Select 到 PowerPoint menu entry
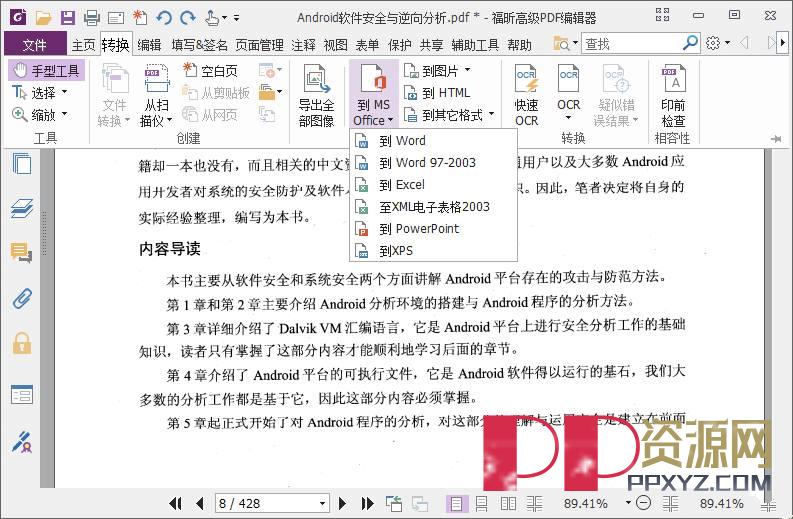 (433, 229)
